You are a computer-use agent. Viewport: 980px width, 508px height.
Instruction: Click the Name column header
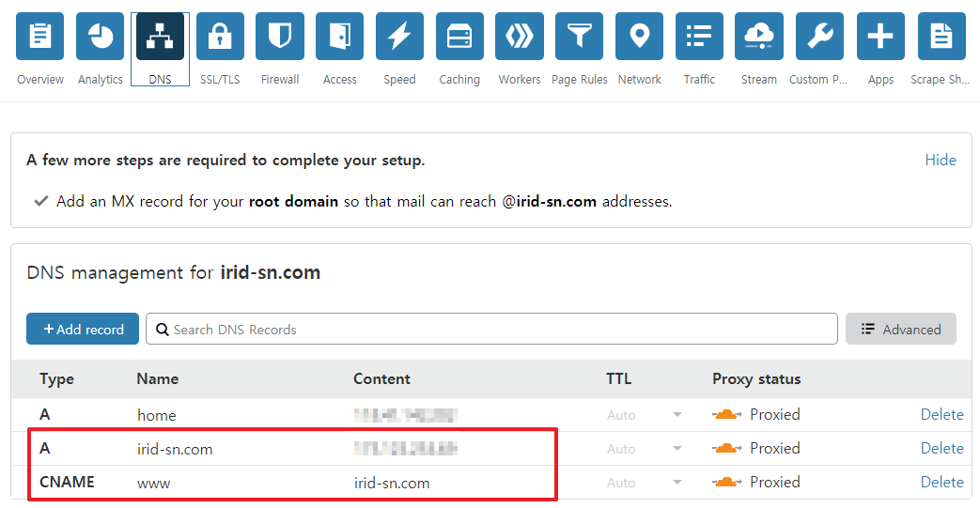[158, 378]
